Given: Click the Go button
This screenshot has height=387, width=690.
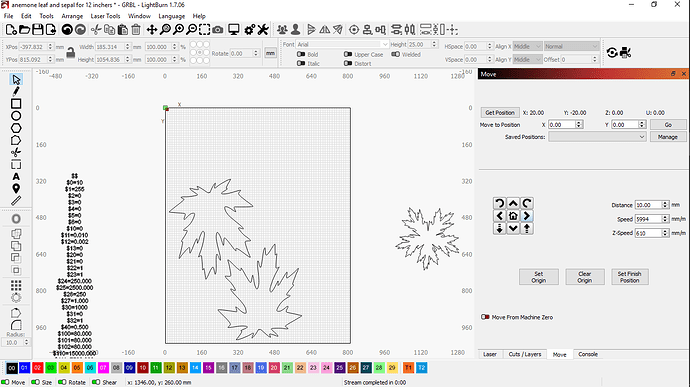Looking at the screenshot, I should coord(668,125).
